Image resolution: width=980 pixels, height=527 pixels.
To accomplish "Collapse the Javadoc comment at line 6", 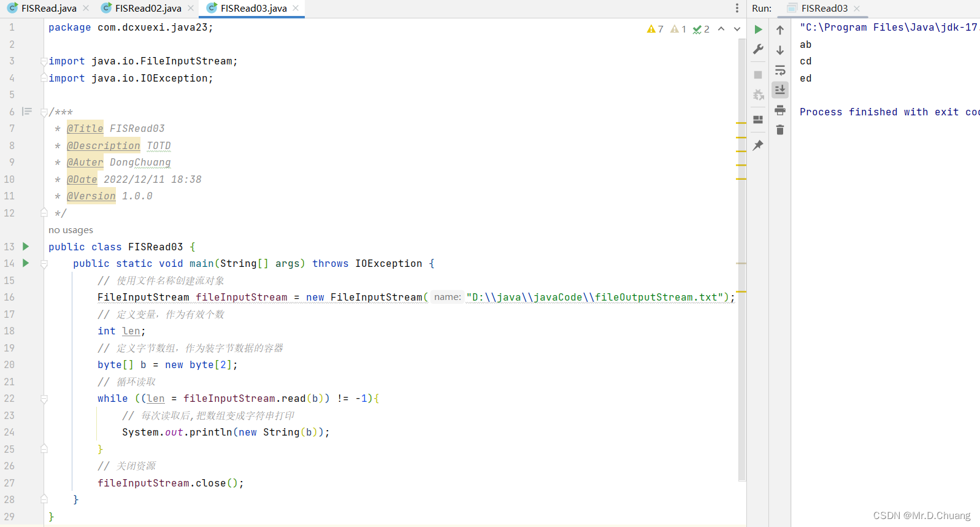I will coord(44,112).
